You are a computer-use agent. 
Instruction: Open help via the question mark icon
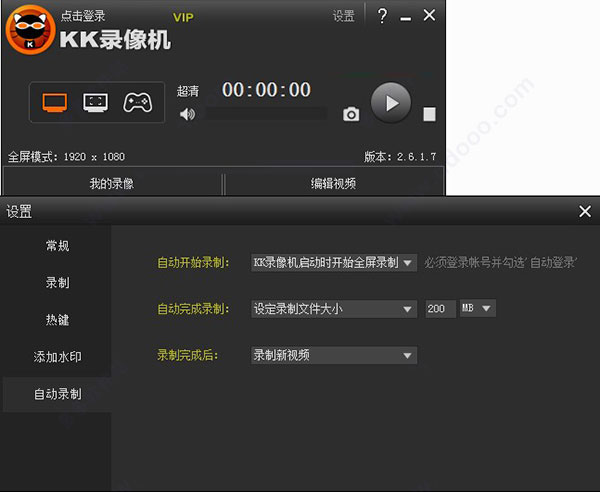tap(382, 16)
